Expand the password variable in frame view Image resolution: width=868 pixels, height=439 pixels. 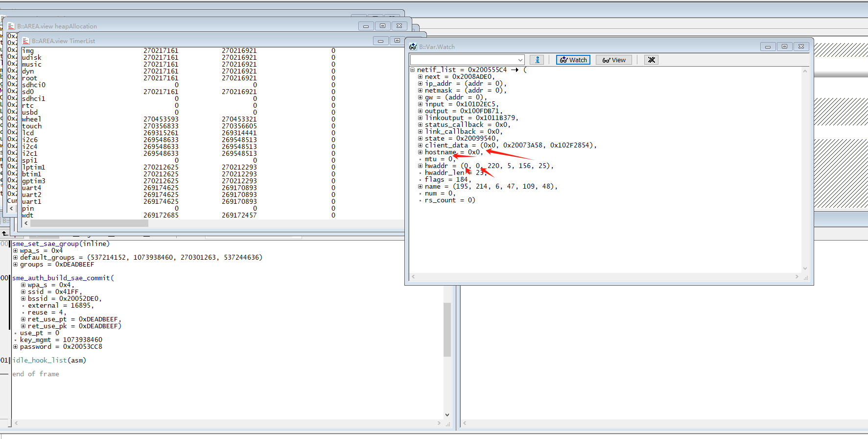click(15, 347)
